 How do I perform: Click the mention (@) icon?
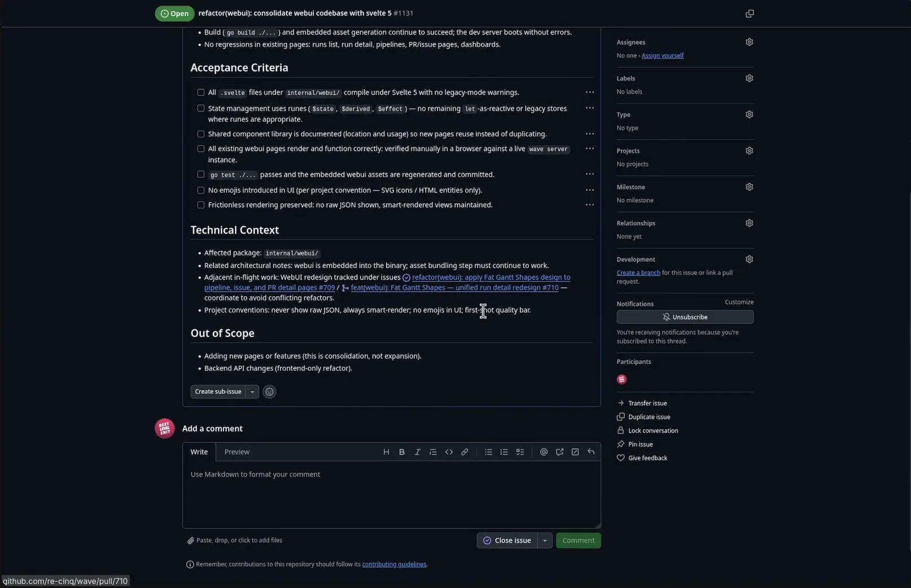(544, 452)
